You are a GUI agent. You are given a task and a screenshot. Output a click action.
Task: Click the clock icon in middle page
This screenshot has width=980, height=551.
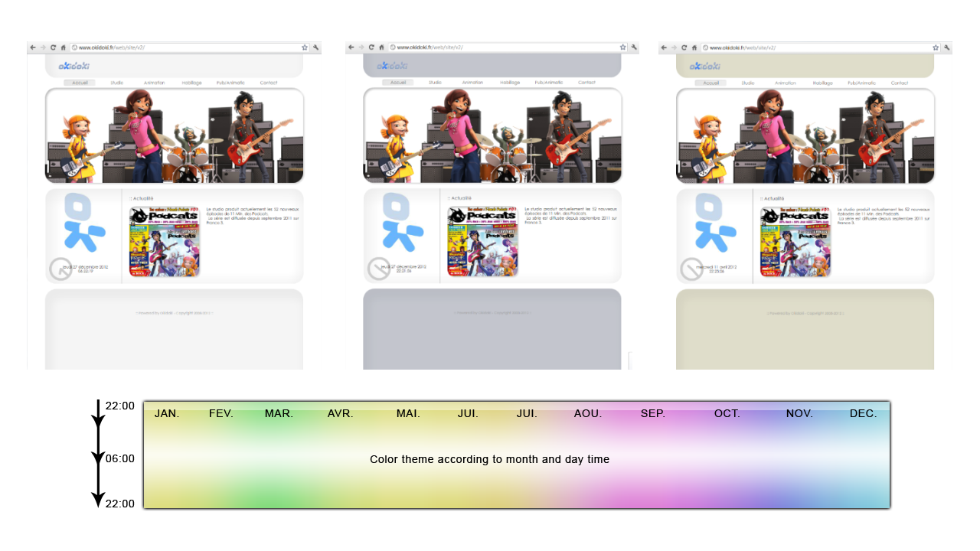pos(379,269)
